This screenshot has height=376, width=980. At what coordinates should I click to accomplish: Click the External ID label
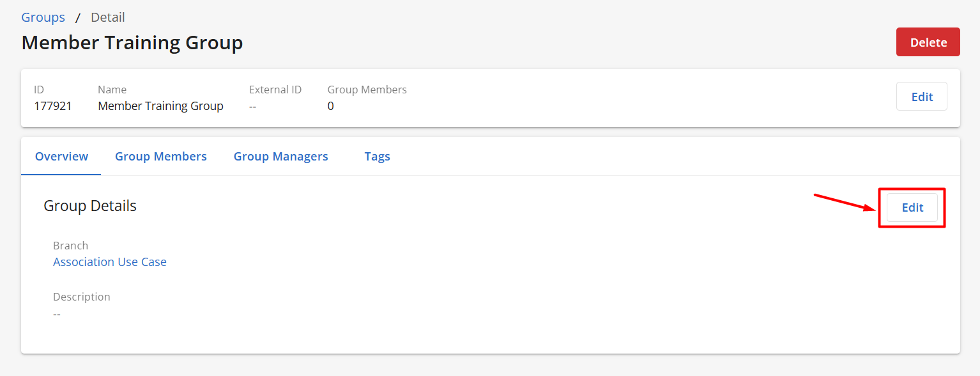(275, 90)
